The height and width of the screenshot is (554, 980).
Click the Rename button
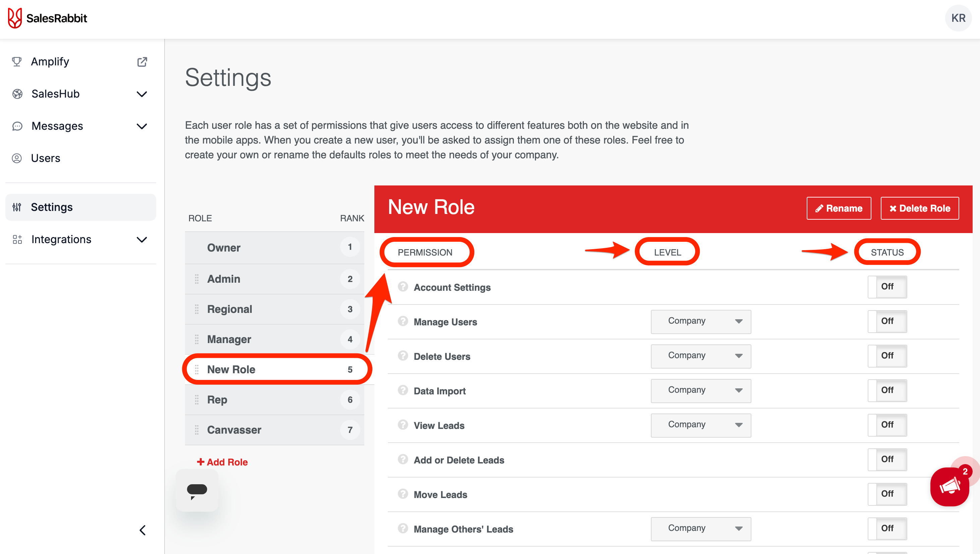[x=839, y=208]
